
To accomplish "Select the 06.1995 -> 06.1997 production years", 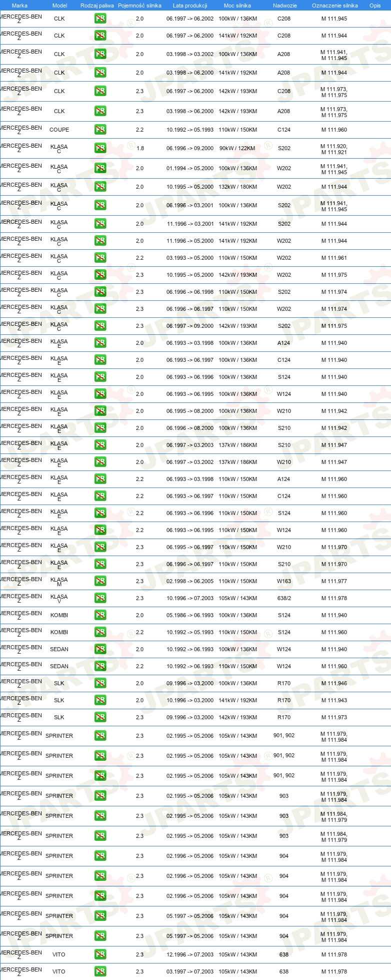I will pyautogui.click(x=190, y=547).
